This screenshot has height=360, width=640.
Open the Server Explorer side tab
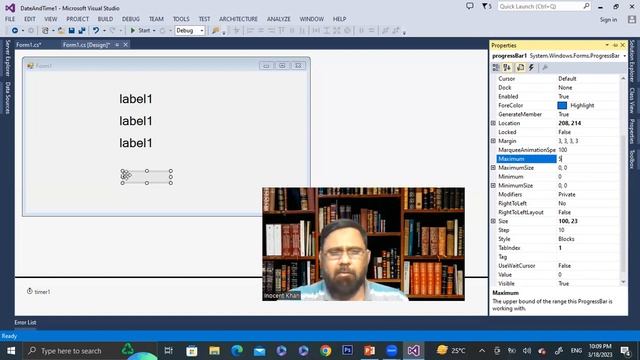[7, 58]
